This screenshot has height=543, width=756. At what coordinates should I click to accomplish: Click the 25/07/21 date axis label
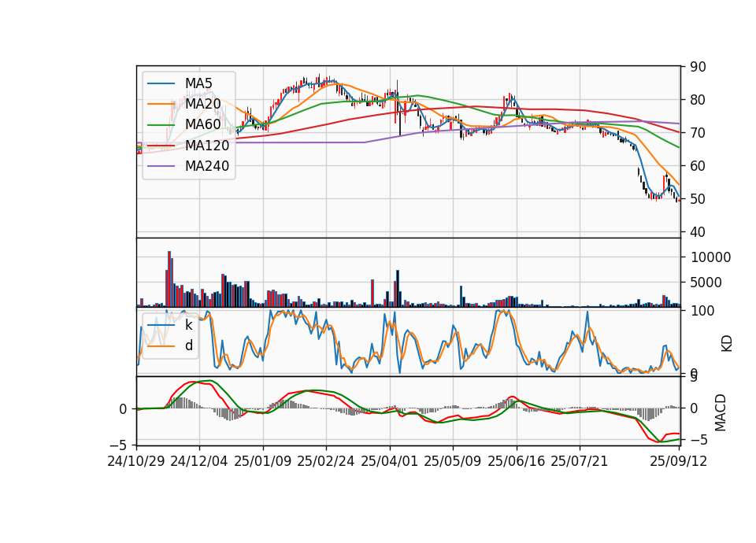point(579,462)
